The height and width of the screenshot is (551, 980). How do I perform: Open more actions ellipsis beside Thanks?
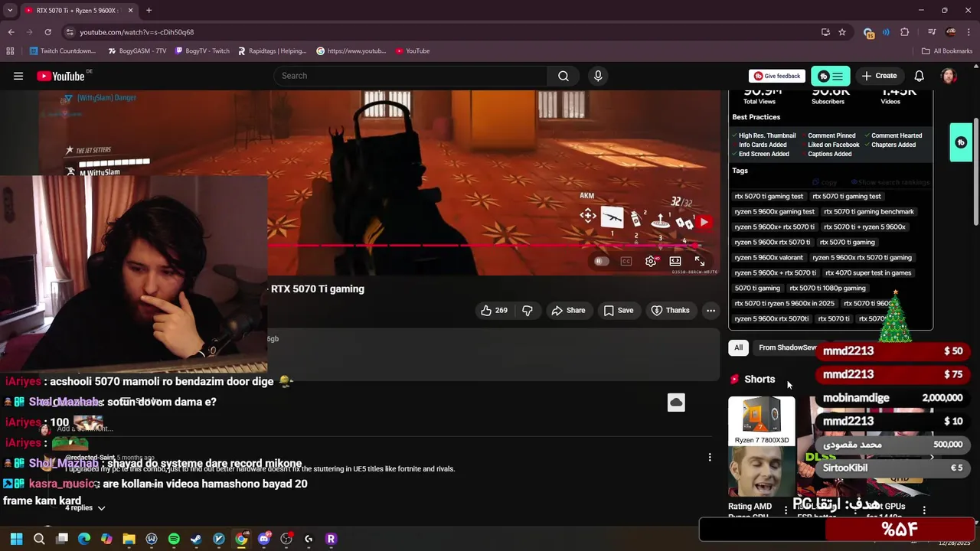click(711, 311)
